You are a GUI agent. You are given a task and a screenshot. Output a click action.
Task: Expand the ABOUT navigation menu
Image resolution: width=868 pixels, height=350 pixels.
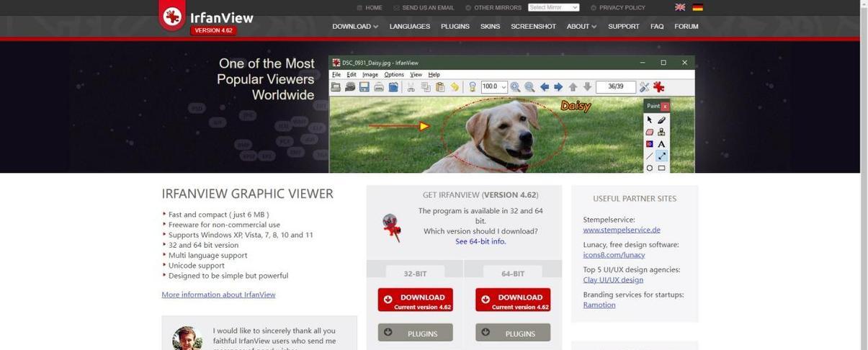pos(581,26)
